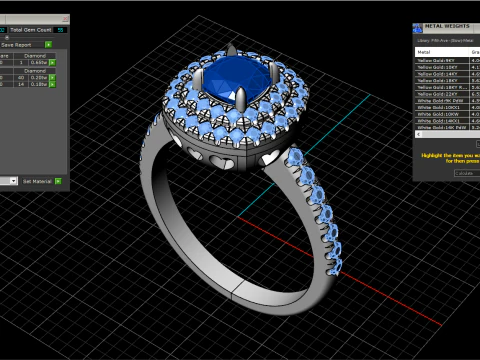Image resolution: width=480 pixels, height=360 pixels.
Task: Click the gem count cell showing 14
Action: 21,84
